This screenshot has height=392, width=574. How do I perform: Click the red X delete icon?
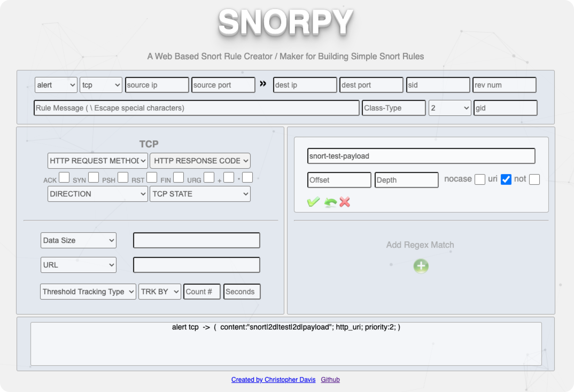(345, 202)
